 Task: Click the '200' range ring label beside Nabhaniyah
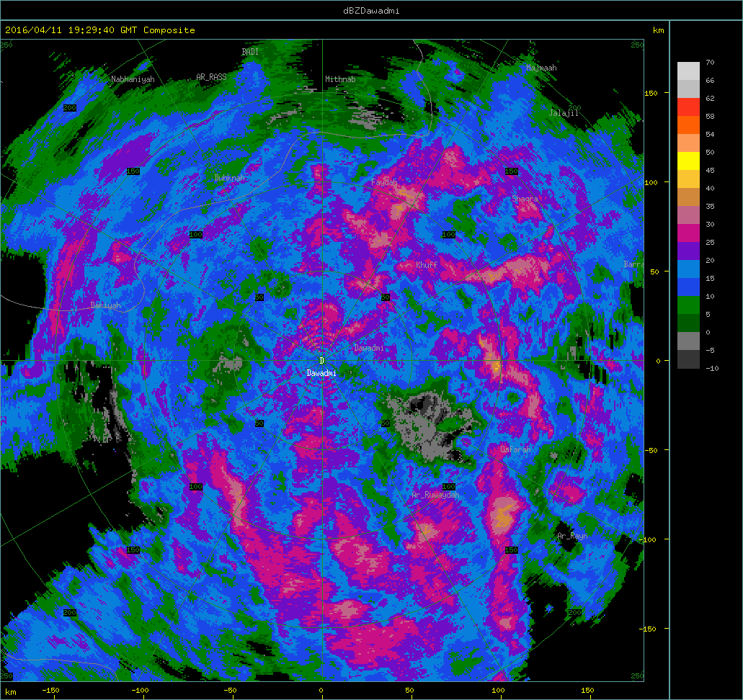[70, 108]
